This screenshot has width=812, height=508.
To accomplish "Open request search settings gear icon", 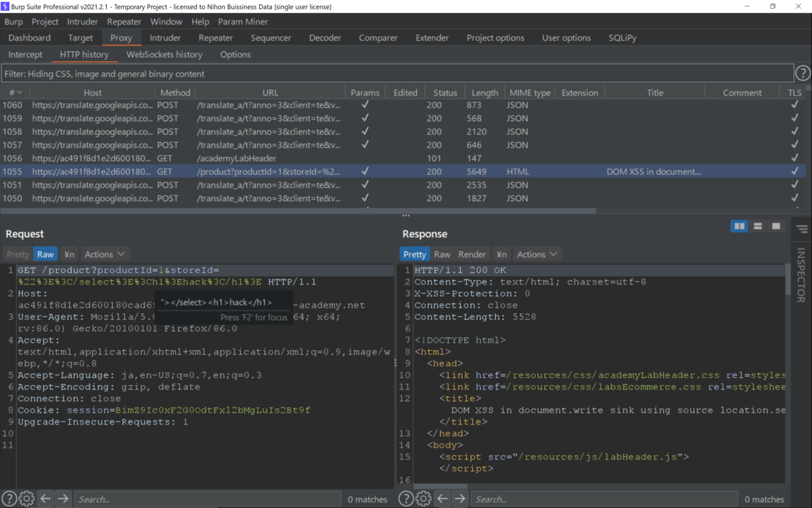I will (x=26, y=499).
